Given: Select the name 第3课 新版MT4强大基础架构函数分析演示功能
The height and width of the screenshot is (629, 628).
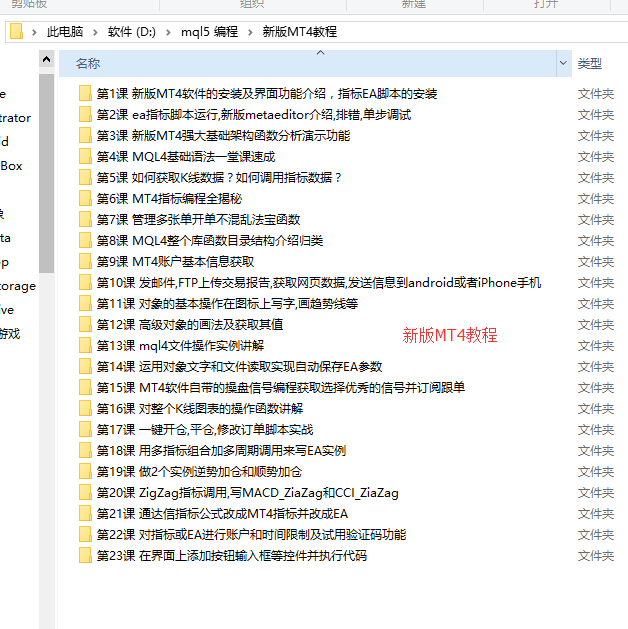Looking at the screenshot, I should (x=223, y=136).
